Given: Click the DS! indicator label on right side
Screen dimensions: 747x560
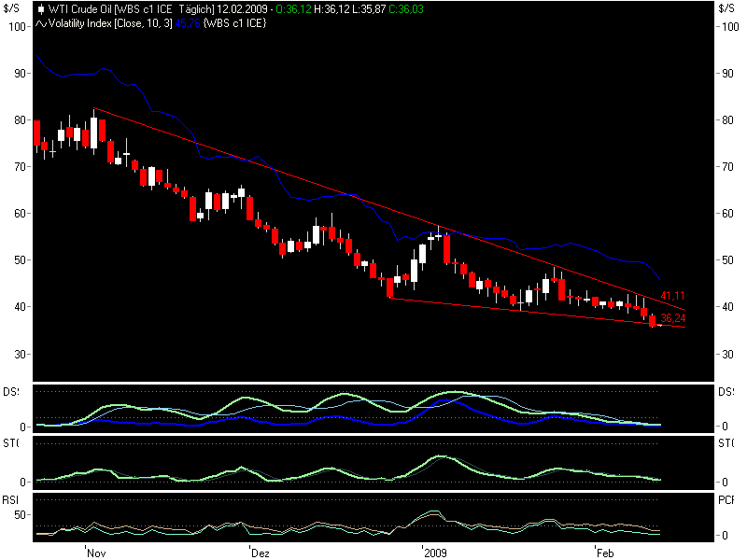Looking at the screenshot, I should 726,392.
